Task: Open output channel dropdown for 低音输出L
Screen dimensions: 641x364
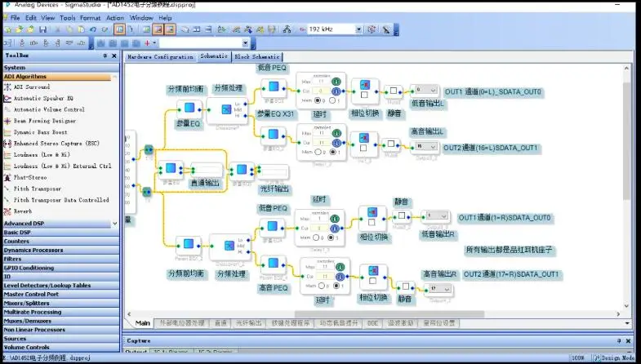Action: (426, 90)
